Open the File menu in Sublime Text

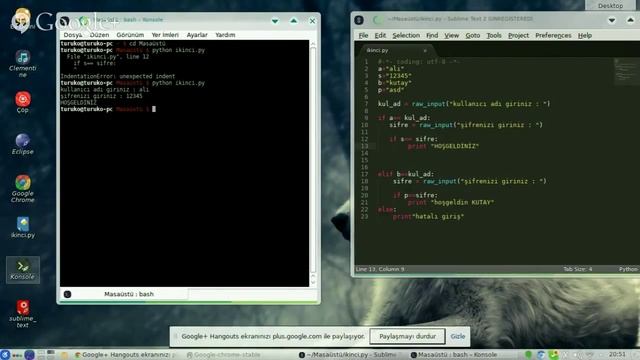tap(363, 36)
